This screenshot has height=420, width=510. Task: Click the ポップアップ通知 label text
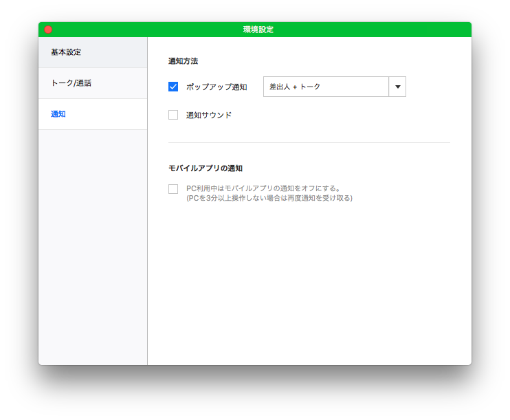coord(217,87)
